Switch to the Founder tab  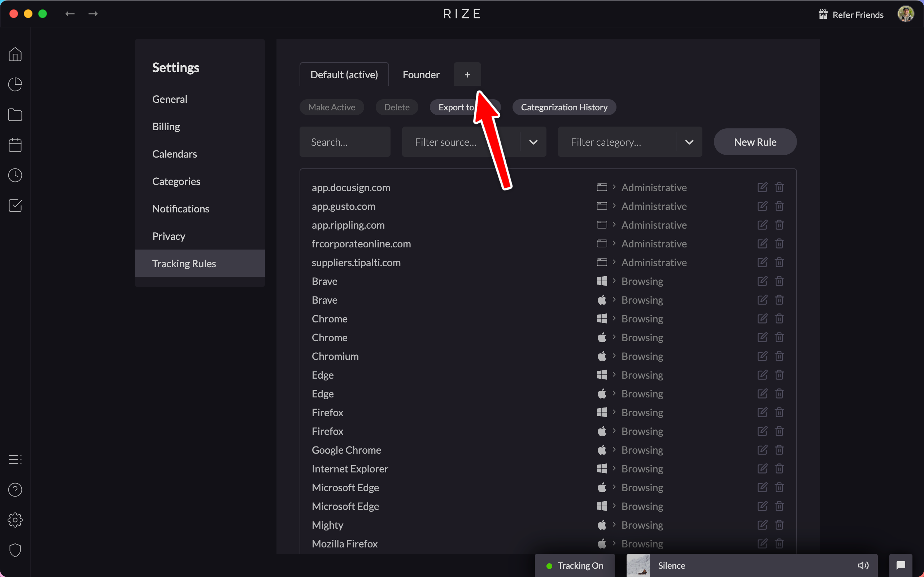(421, 75)
